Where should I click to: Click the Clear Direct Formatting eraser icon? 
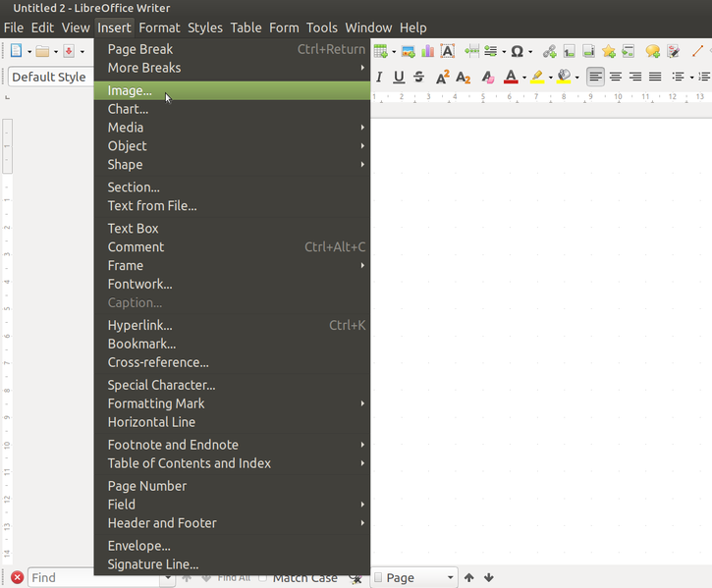[488, 78]
